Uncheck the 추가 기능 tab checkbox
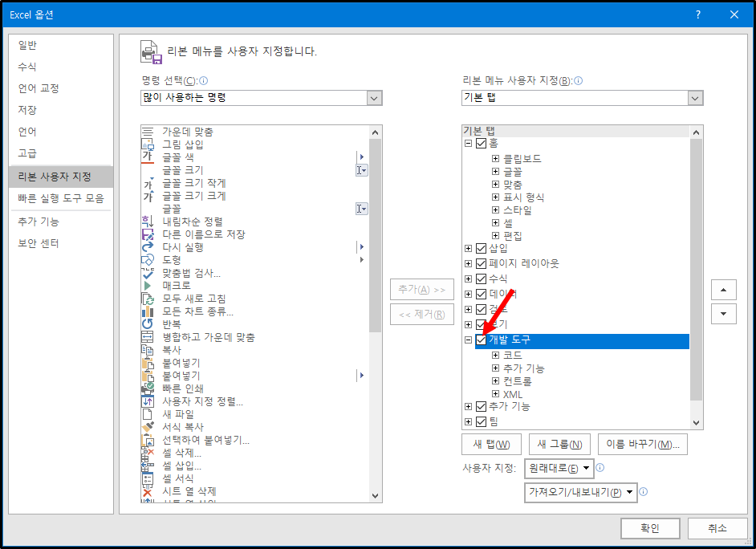 pos(481,406)
